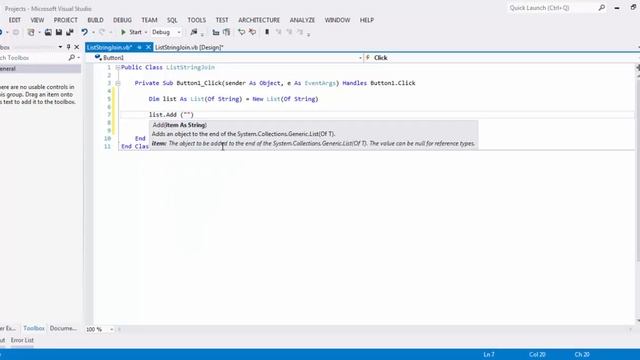The height and width of the screenshot is (360, 640).
Task: Open the WINDOW menu
Action: pos(337,20)
